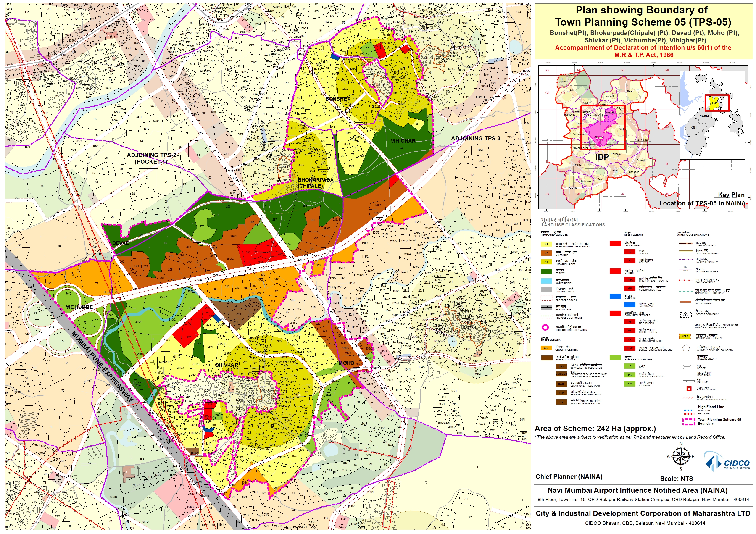Click the BONSHET village label on map
Image resolution: width=756 pixels, height=534 pixels.
[338, 99]
